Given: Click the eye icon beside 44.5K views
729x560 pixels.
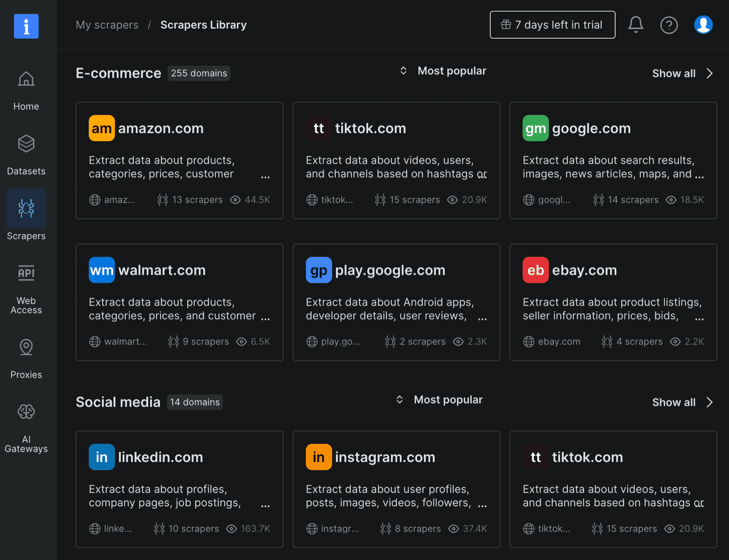Looking at the screenshot, I should click(235, 200).
